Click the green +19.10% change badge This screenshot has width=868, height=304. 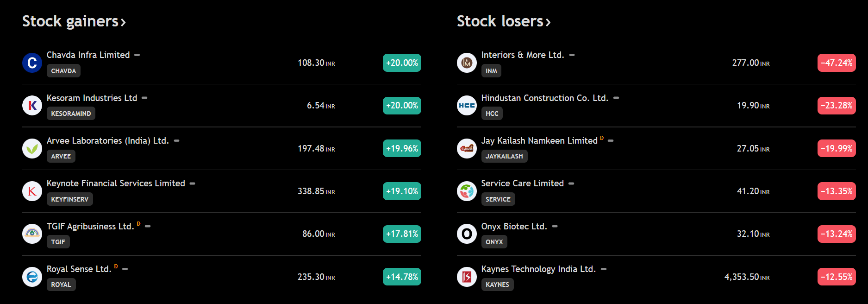click(402, 191)
